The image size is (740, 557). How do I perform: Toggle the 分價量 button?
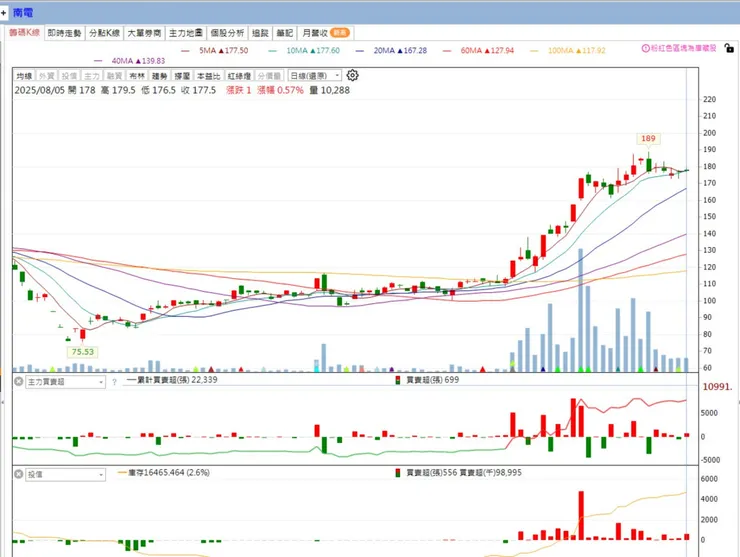coord(269,76)
